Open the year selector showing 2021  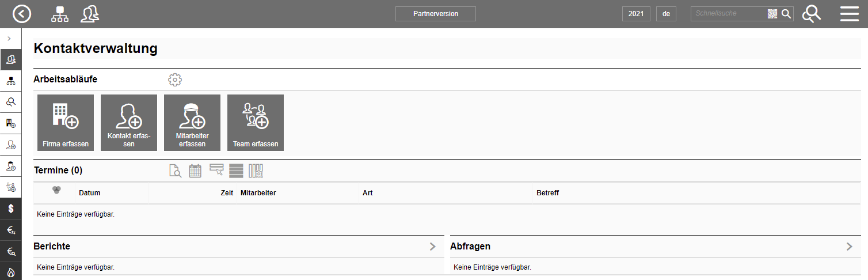click(636, 14)
